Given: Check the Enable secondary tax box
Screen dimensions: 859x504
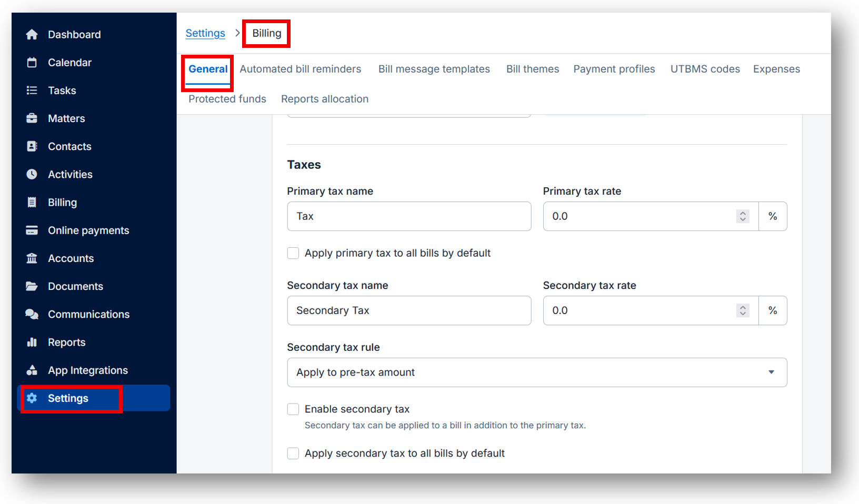Looking at the screenshot, I should (293, 409).
